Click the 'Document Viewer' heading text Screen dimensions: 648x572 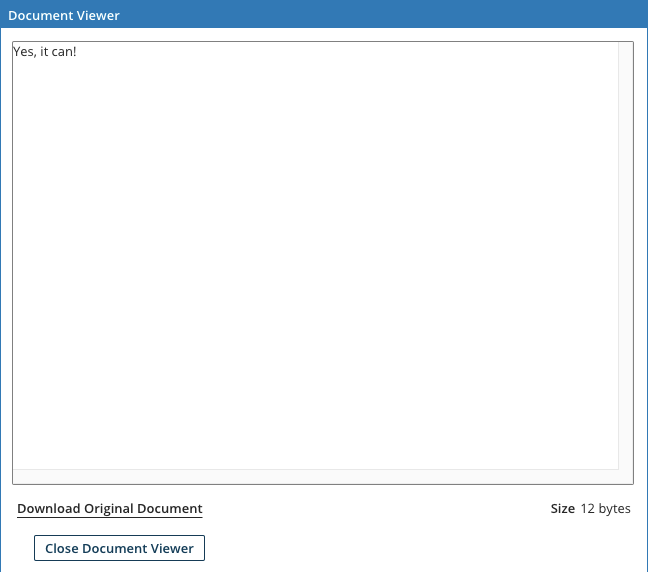[64, 15]
